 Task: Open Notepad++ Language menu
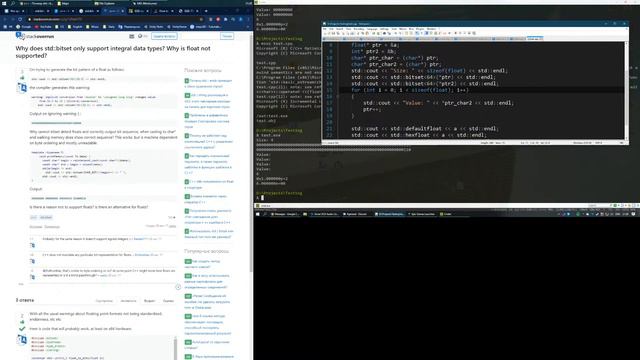[372, 29]
